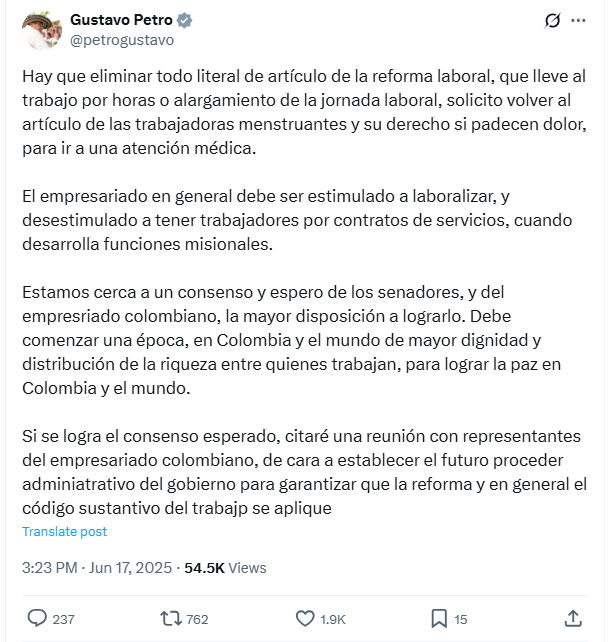Open Gustavo Petro's profile avatar

(42, 30)
